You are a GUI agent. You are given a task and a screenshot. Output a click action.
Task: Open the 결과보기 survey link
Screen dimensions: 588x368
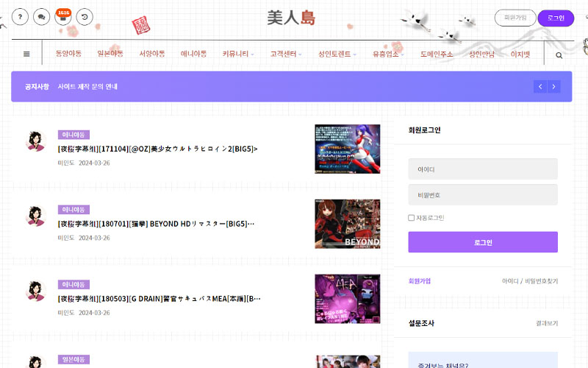[x=547, y=323]
